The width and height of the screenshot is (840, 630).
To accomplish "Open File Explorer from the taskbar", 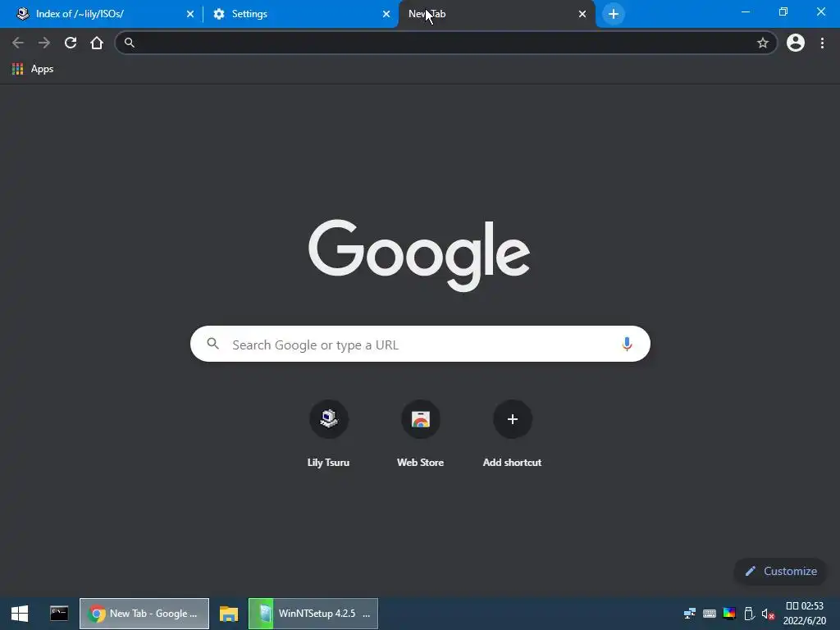I will pos(229,614).
